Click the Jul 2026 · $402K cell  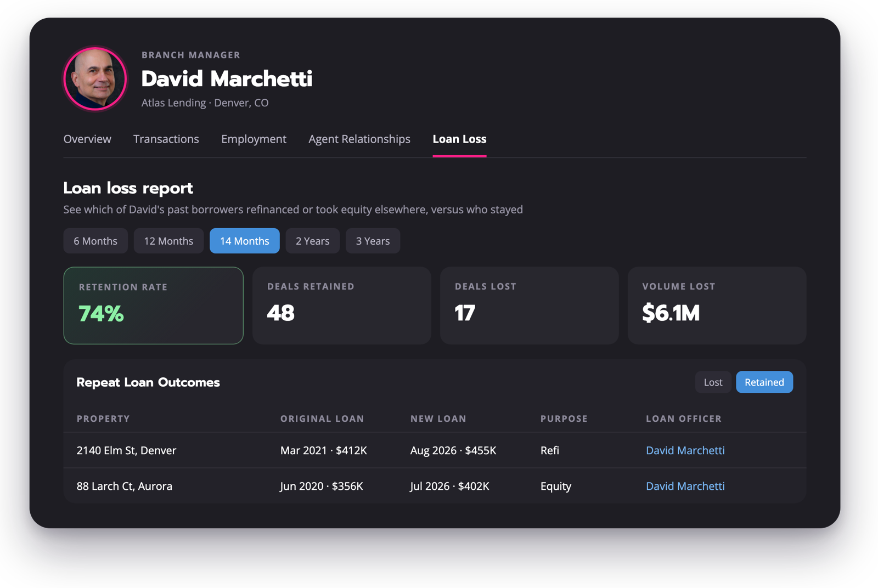click(450, 486)
